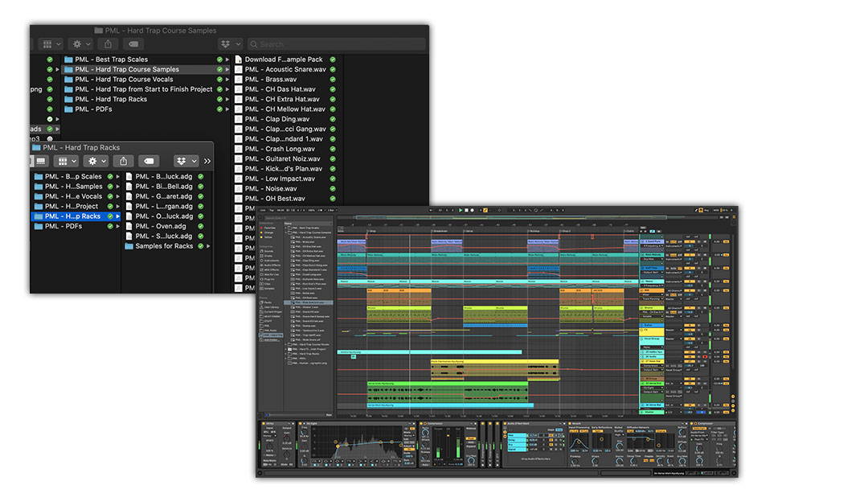Expand the Samples for Racks folder arrow
The width and height of the screenshot is (868, 489).
pos(208,246)
